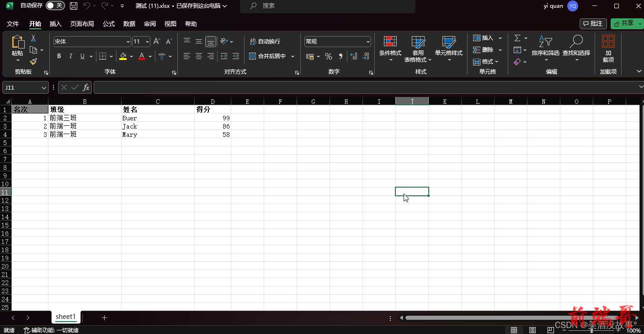
Task: Expand the Name Box J11 dropdown
Action: [x=44, y=87]
